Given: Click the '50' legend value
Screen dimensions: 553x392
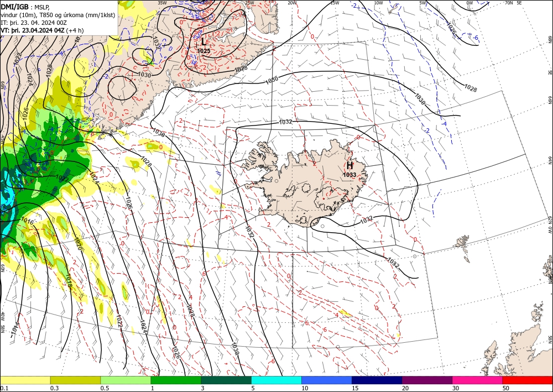Looking at the screenshot, I should pyautogui.click(x=506, y=388).
